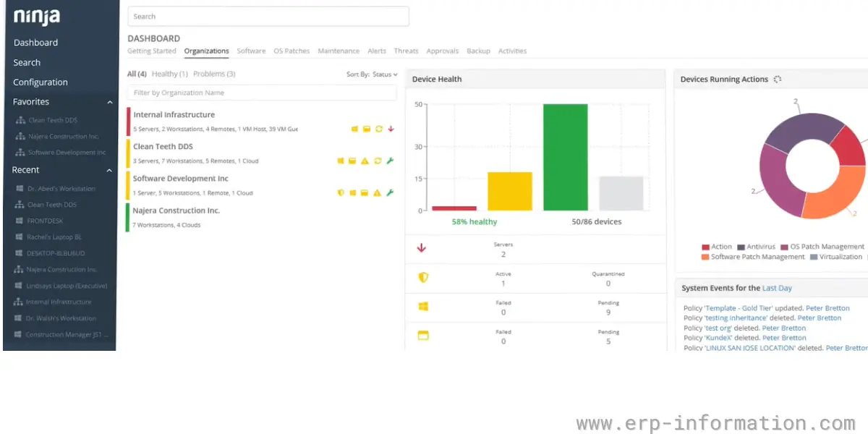Open the OS Patches tab
The height and width of the screenshot is (434, 868).
(x=292, y=51)
